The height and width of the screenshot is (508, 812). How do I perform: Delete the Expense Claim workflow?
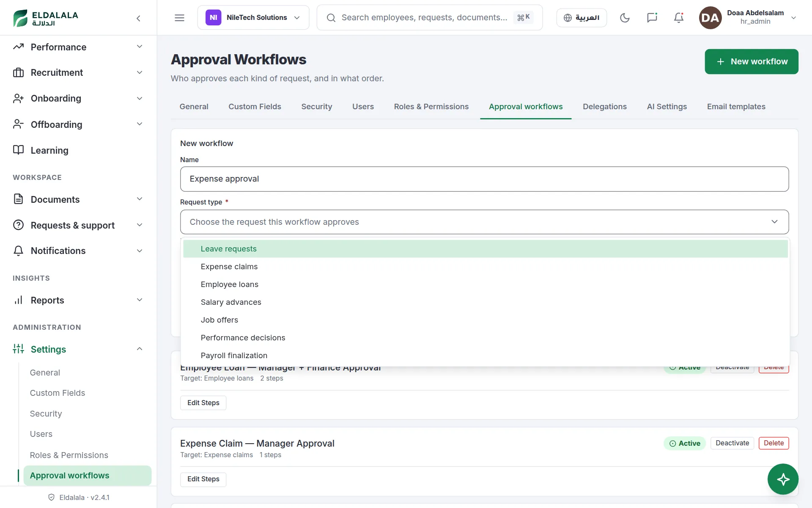pos(774,443)
